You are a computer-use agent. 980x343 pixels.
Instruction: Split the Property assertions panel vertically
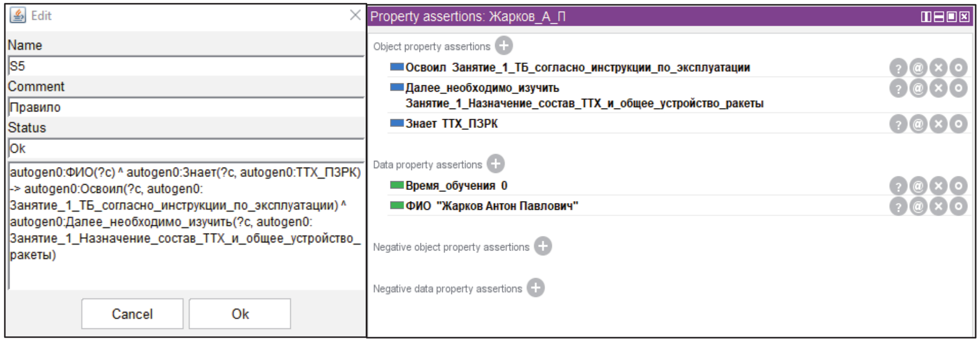point(926,17)
